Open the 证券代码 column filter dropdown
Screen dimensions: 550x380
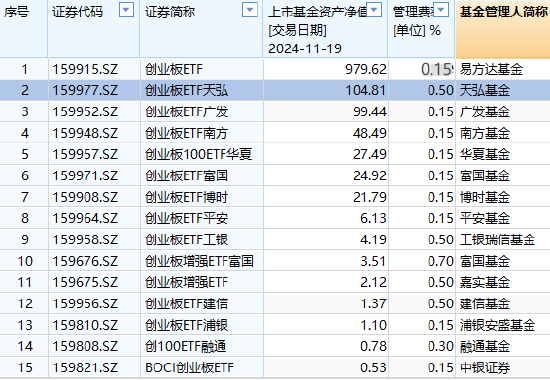coord(126,9)
